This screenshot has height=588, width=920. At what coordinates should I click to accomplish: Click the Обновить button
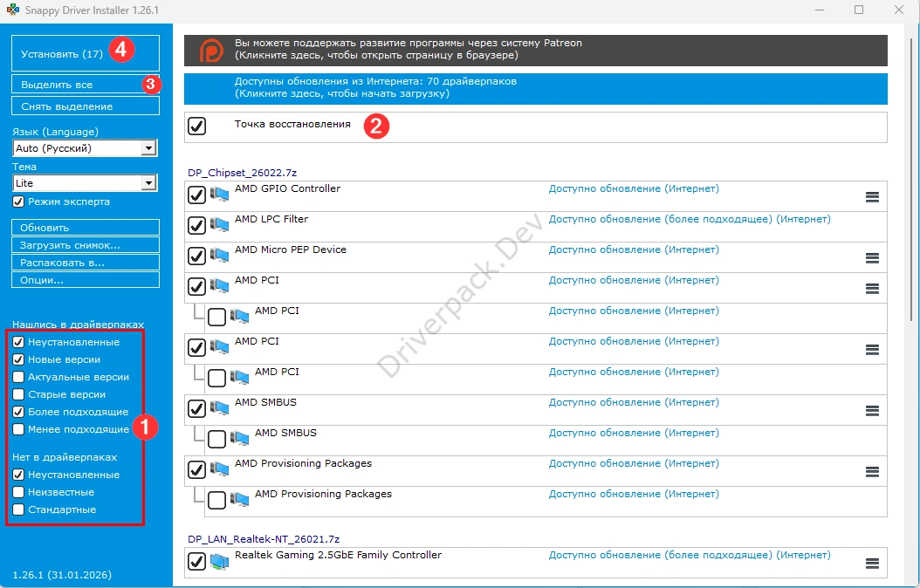86,228
